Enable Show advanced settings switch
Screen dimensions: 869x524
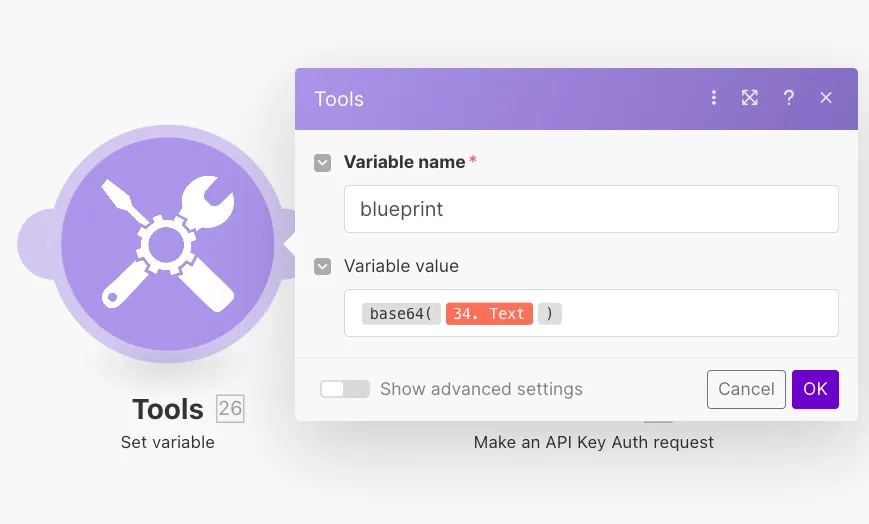[345, 389]
